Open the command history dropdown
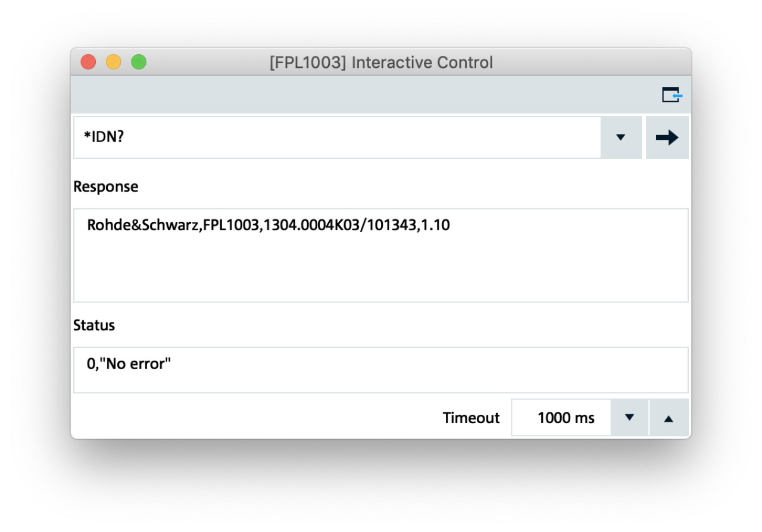The width and height of the screenshot is (762, 532). pyautogui.click(x=621, y=137)
